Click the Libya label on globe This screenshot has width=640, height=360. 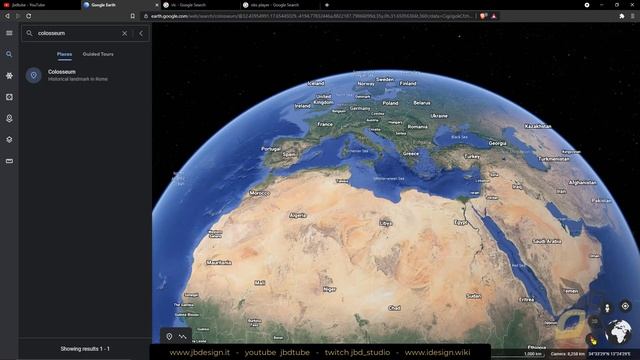click(x=386, y=223)
